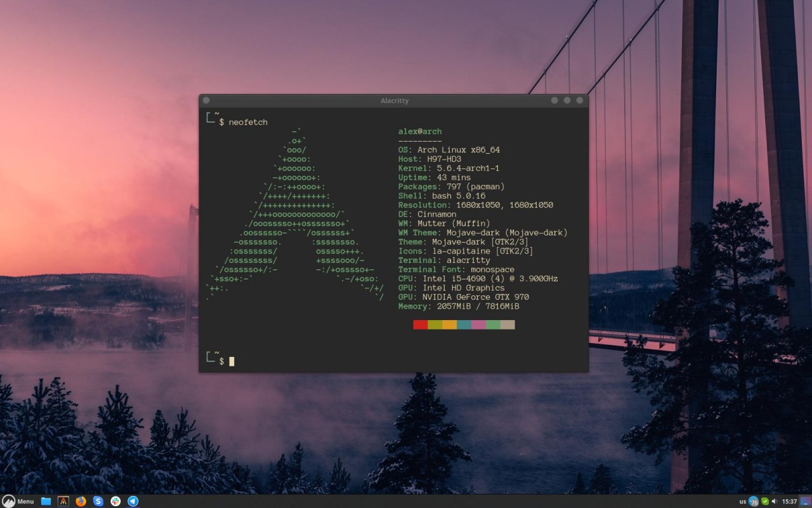
Task: Click the teal color block in neofetch output
Action: pos(464,324)
